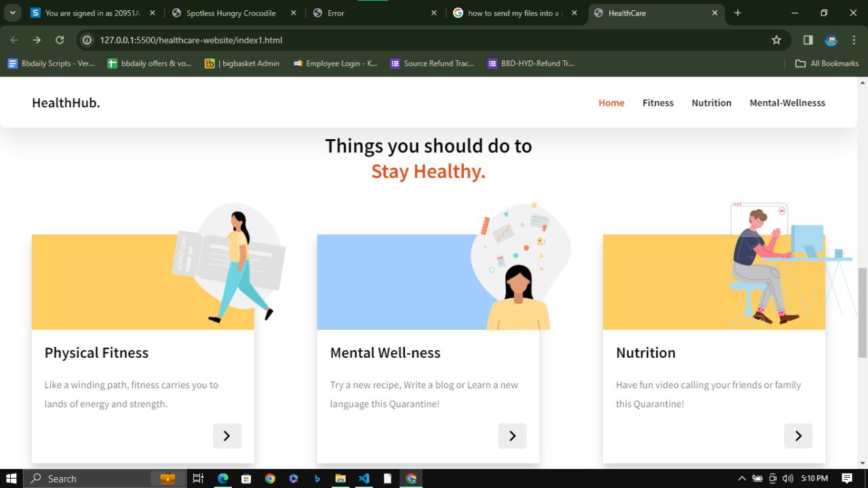868x488 pixels.
Task: Launch Microsoft Edge from the taskbar
Action: (x=222, y=478)
